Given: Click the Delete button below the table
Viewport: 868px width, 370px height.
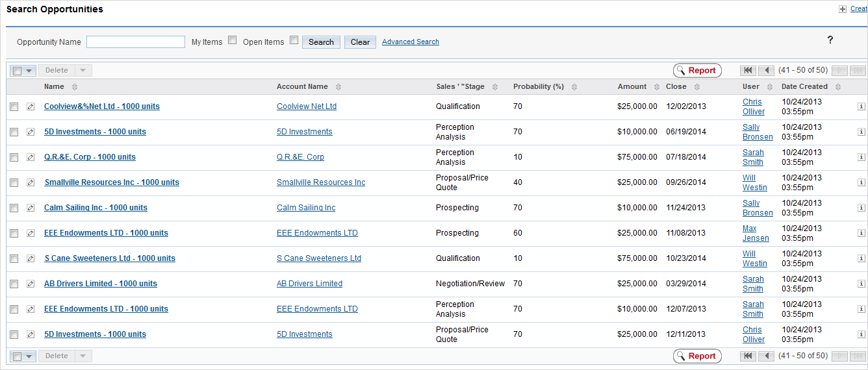Looking at the screenshot, I should click(57, 356).
